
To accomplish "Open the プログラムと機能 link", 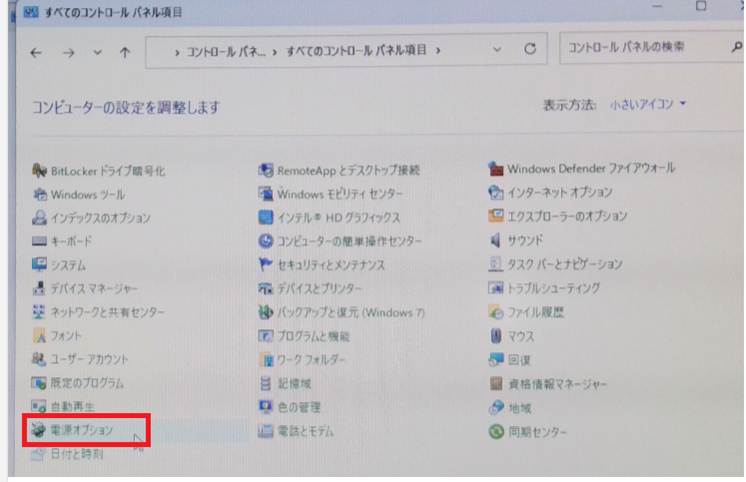I will point(318,333).
